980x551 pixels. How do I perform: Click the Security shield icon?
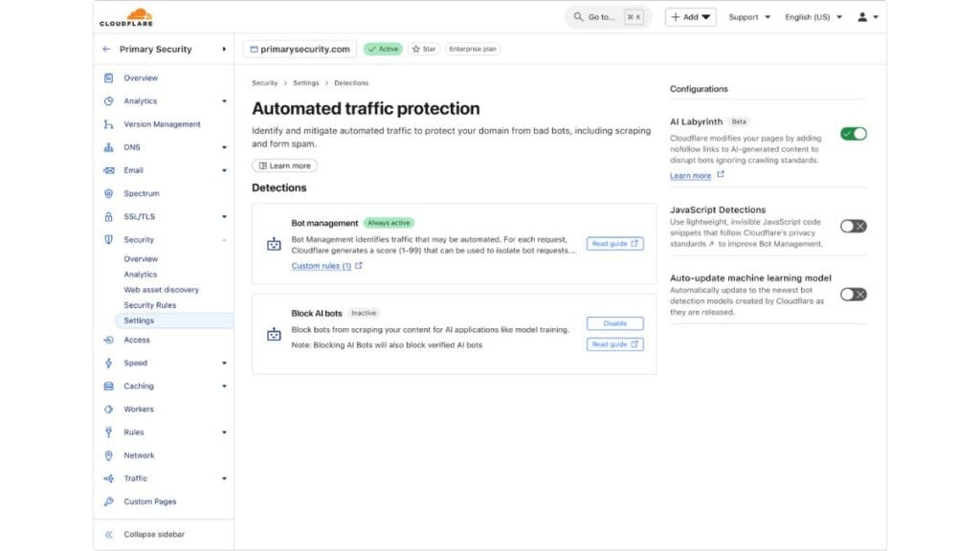(x=109, y=240)
